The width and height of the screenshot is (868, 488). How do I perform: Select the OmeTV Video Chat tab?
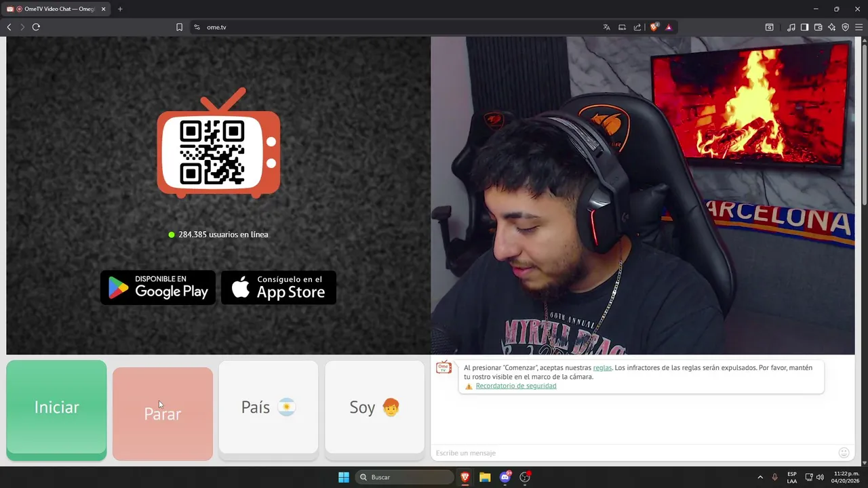[56, 9]
